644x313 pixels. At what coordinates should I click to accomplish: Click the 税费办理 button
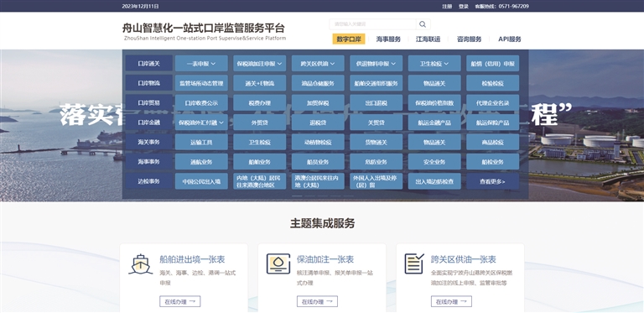(260, 102)
